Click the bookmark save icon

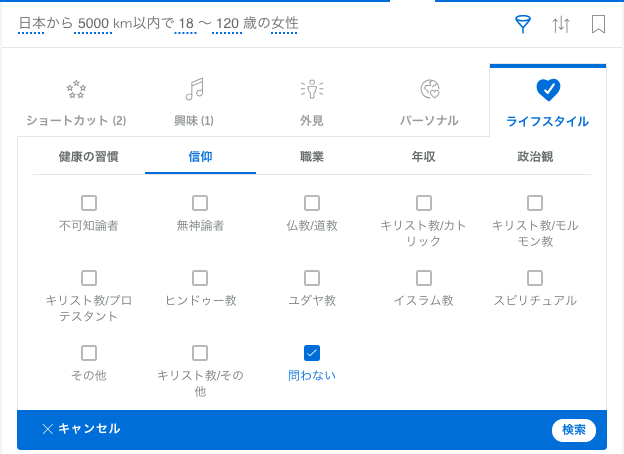tap(598, 24)
